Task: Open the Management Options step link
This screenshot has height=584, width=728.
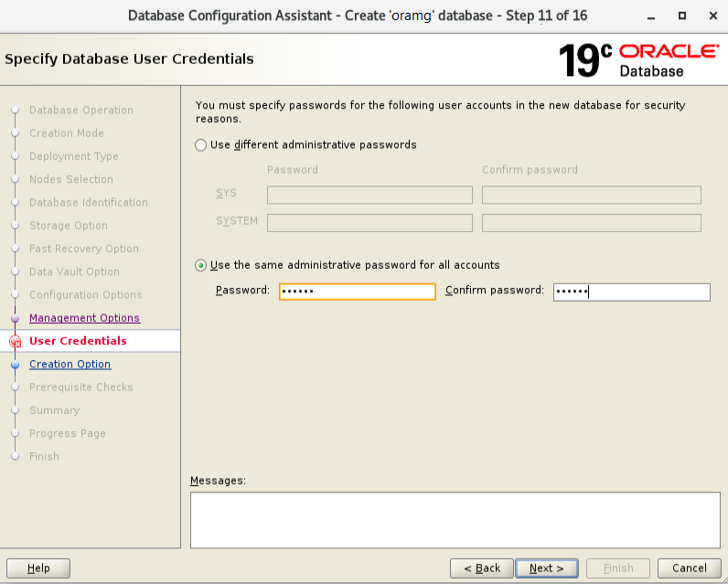Action: [x=84, y=318]
